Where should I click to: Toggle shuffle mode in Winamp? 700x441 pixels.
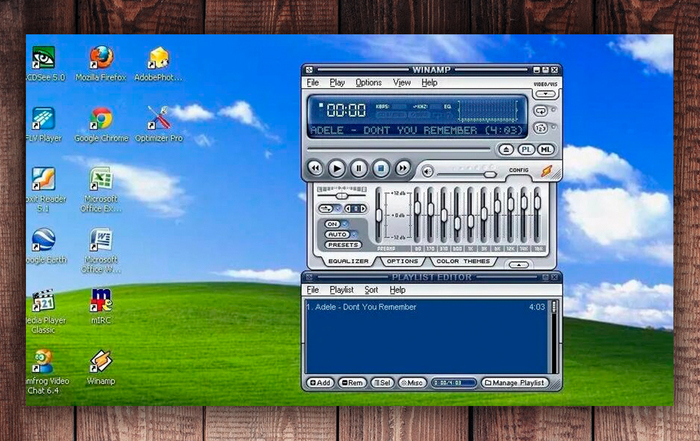[541, 128]
